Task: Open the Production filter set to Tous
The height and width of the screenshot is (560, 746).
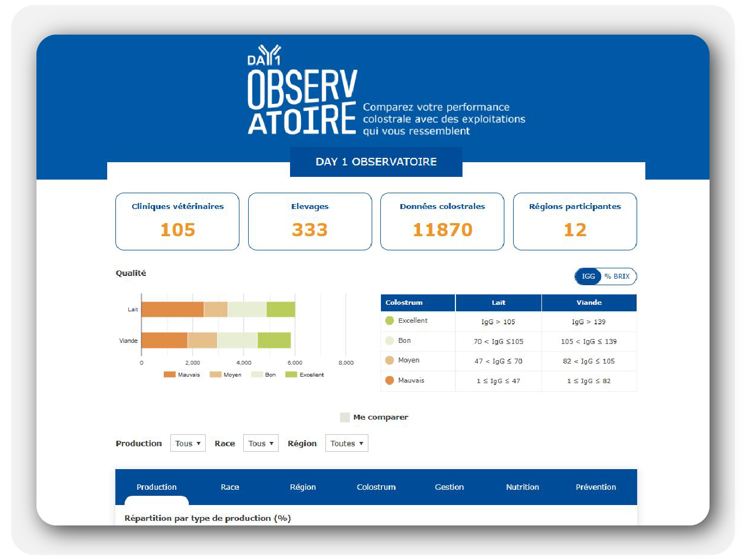Action: (188, 443)
